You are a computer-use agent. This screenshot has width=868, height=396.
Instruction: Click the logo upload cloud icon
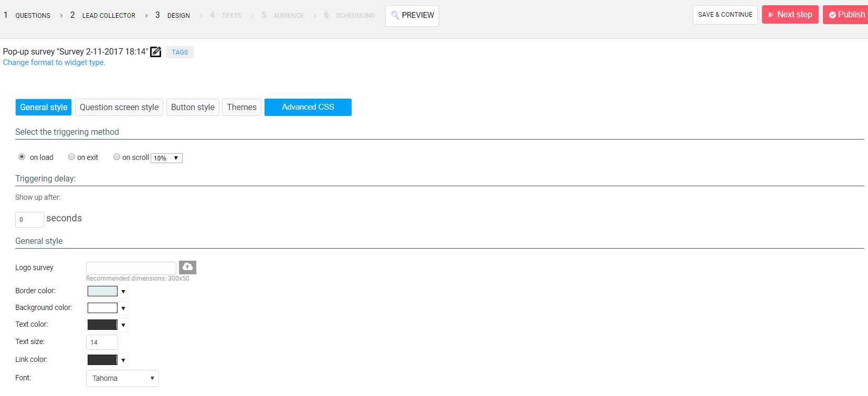pyautogui.click(x=187, y=267)
